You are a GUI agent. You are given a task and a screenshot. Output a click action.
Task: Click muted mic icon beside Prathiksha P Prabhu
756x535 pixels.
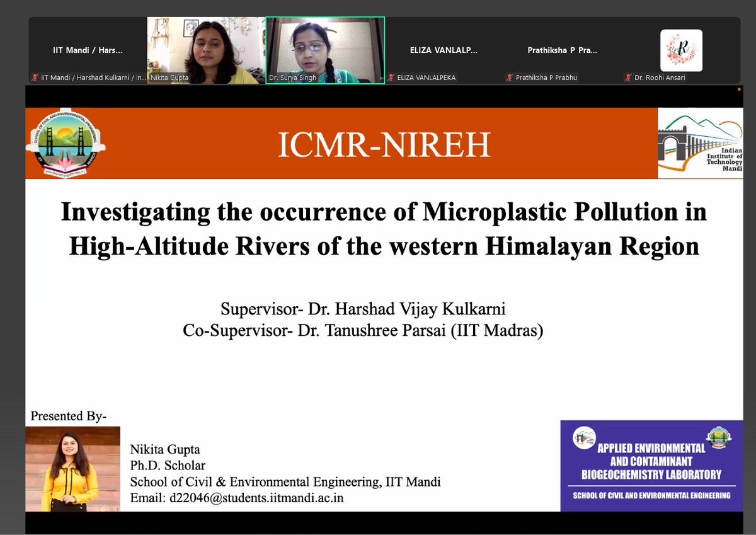point(510,78)
